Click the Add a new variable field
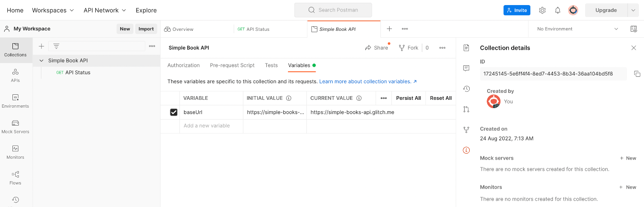 point(211,126)
